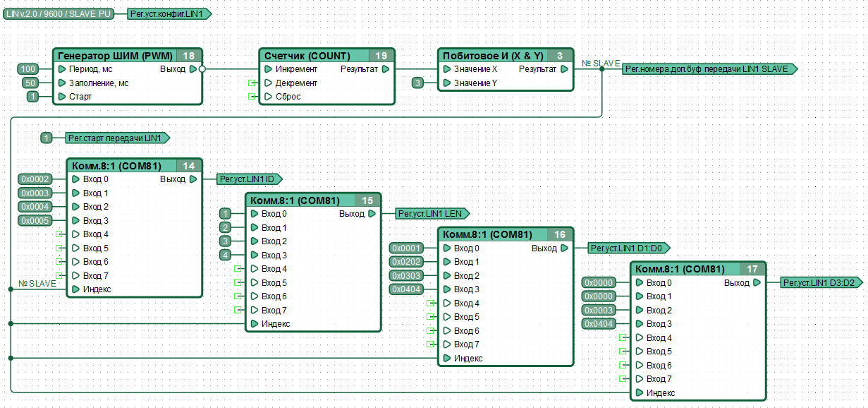Click block 15 Вход 4 input pin
868x408 pixels.
(x=254, y=269)
